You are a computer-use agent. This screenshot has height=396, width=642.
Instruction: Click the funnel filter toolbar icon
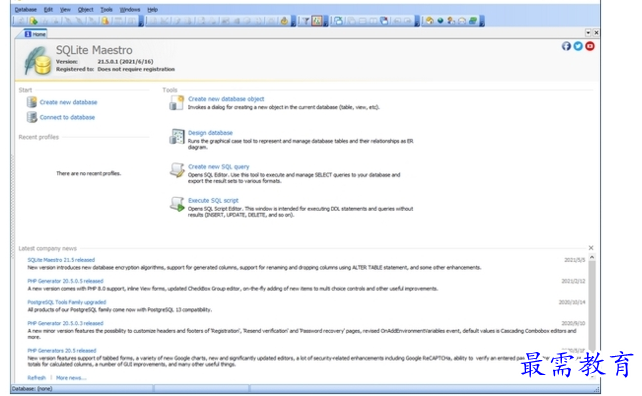pyautogui.click(x=305, y=21)
